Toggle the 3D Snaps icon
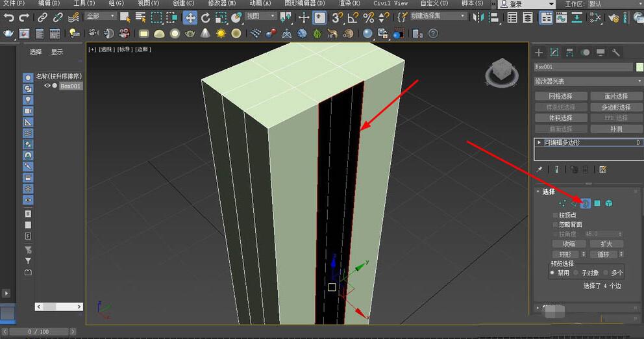644x339 pixels. pyautogui.click(x=338, y=18)
